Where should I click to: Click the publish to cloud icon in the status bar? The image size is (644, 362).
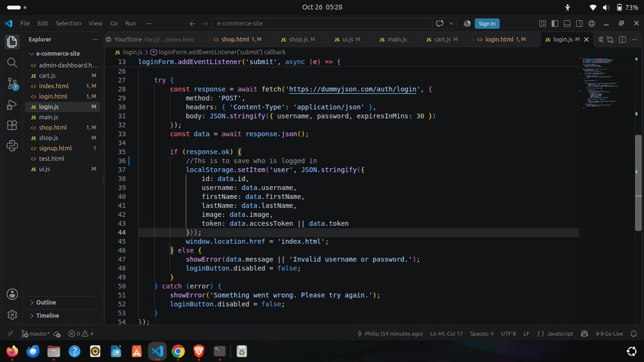point(57,334)
